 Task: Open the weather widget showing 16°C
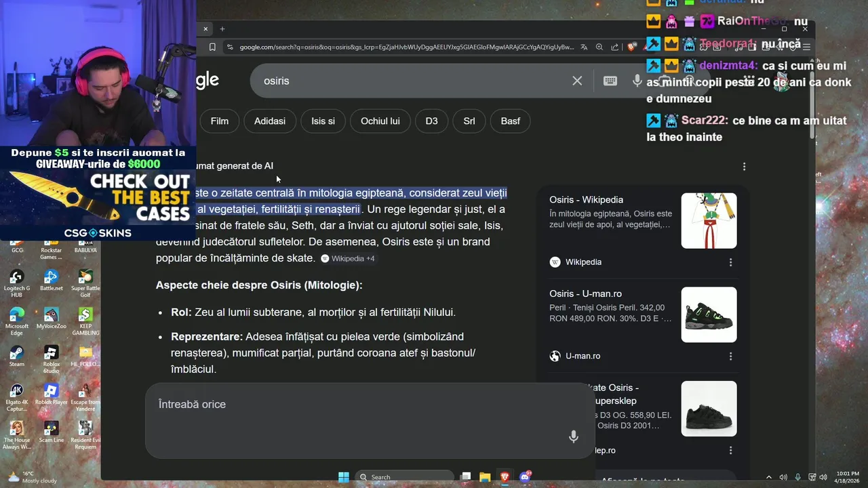33,476
